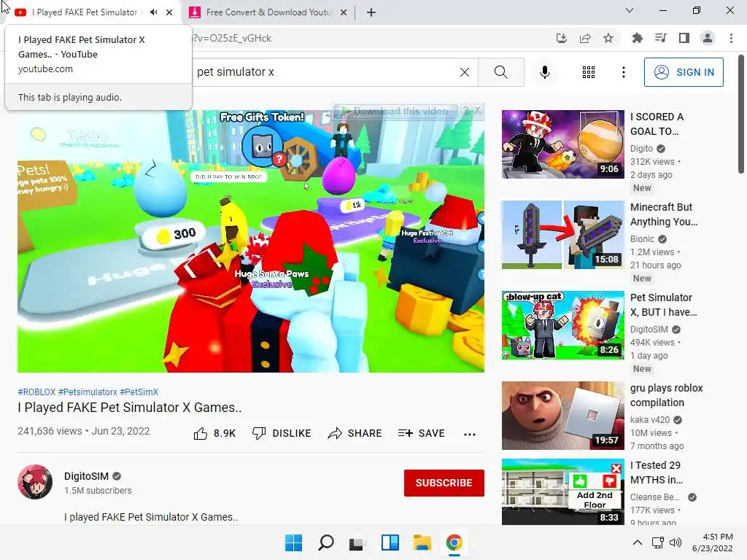
Task: Switch to Free Convert & Download tab
Action: 268,12
